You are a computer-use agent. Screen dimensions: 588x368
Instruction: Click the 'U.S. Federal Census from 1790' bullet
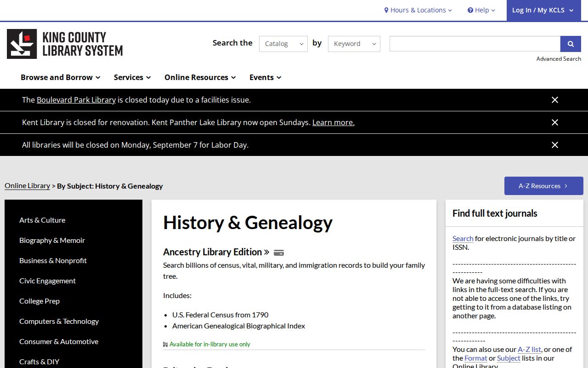pyautogui.click(x=220, y=315)
